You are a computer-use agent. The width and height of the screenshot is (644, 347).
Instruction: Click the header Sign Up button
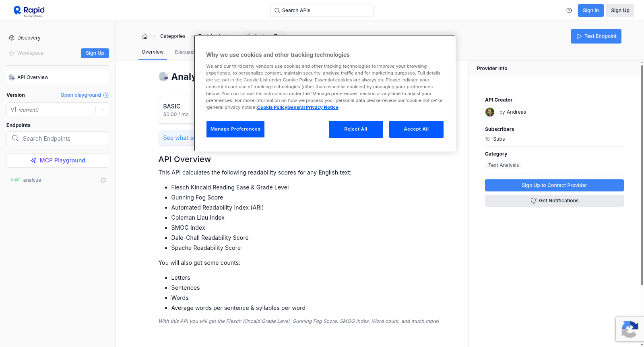coord(620,10)
